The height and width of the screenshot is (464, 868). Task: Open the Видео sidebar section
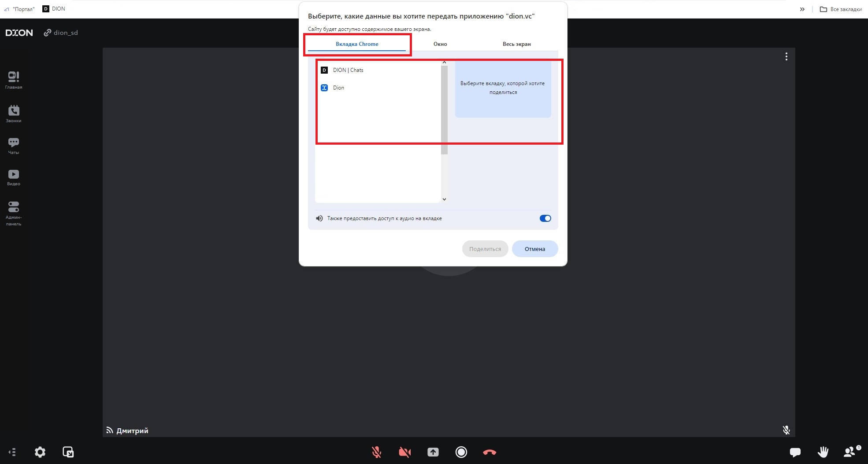point(14,178)
